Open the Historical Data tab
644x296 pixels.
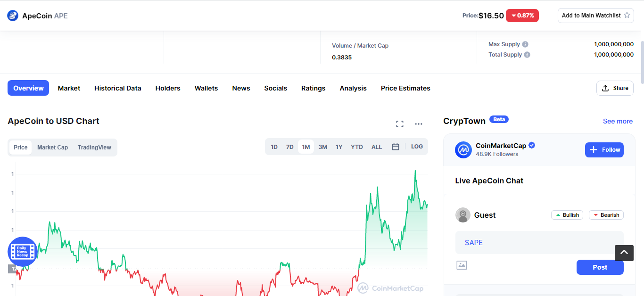118,88
